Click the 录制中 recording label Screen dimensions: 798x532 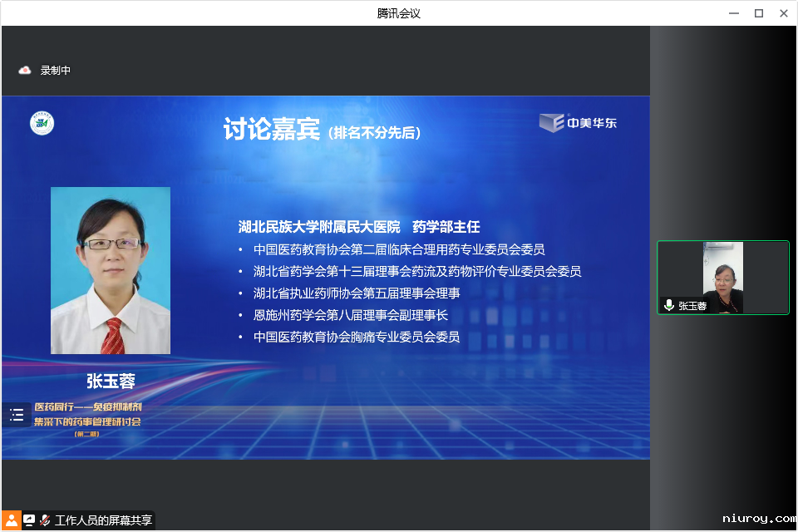pyautogui.click(x=56, y=71)
